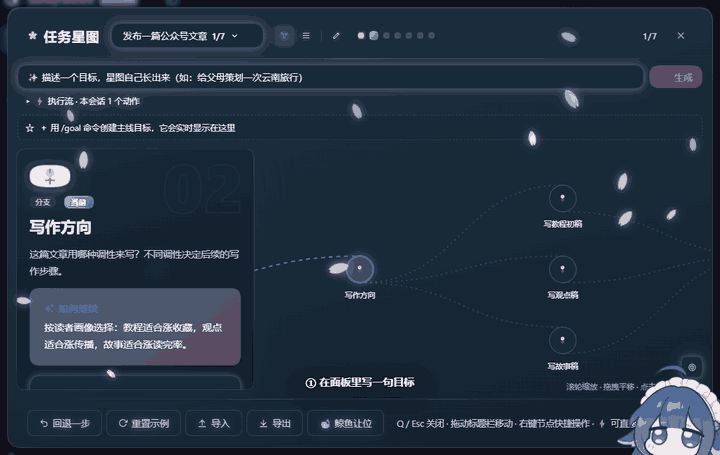This screenshot has width=720, height=455.
Task: Jump to the last progress dot
Action: 431,35
